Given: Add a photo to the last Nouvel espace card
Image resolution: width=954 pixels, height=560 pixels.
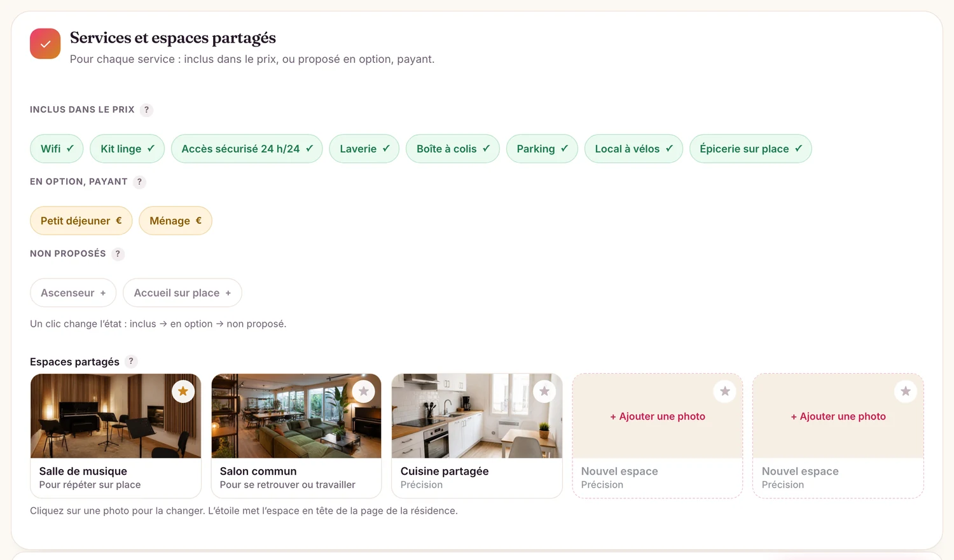Looking at the screenshot, I should 838,416.
